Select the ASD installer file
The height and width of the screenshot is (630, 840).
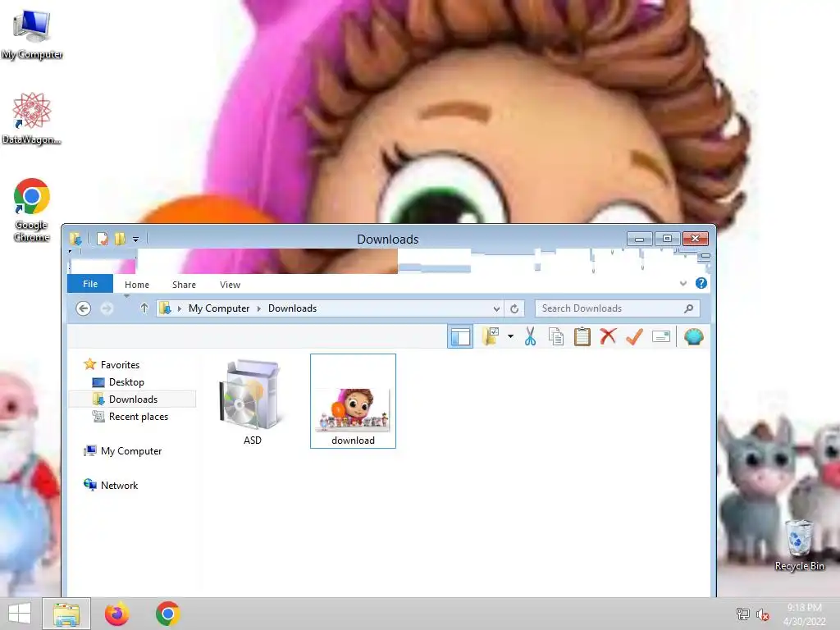point(253,402)
